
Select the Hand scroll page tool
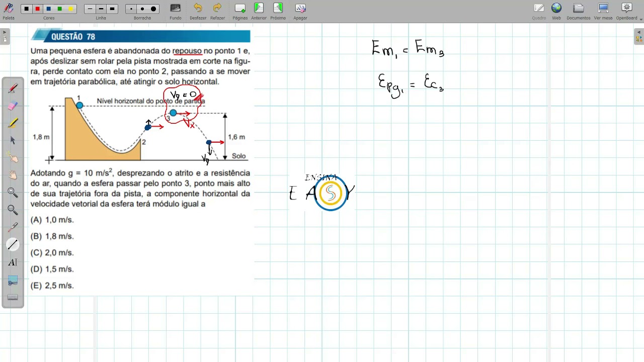(13, 175)
